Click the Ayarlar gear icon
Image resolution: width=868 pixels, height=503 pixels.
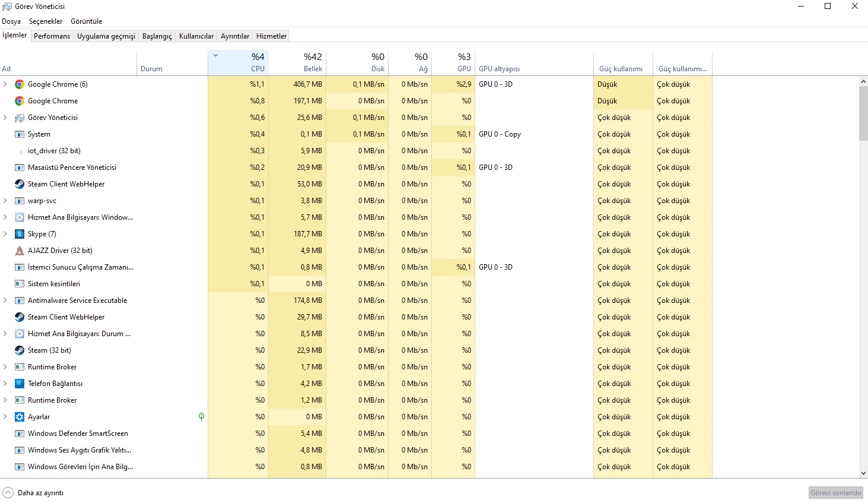20,417
